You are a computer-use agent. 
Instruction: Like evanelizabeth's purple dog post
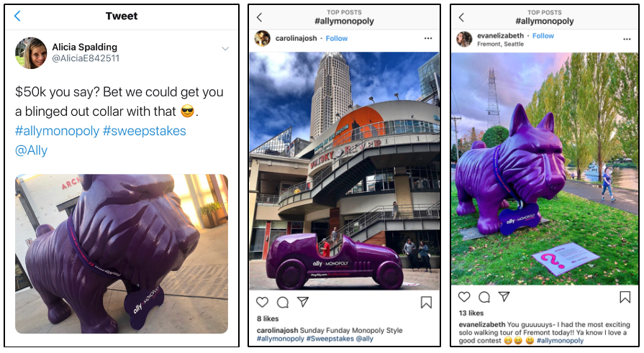(x=464, y=297)
